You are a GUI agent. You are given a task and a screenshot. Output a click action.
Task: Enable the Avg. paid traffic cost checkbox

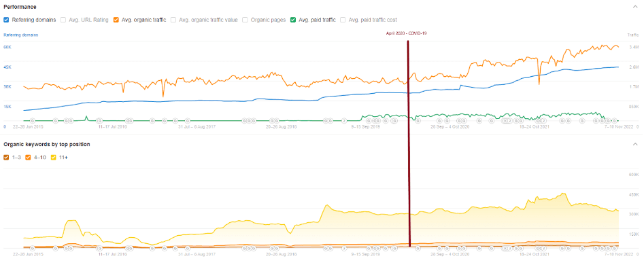tap(343, 20)
